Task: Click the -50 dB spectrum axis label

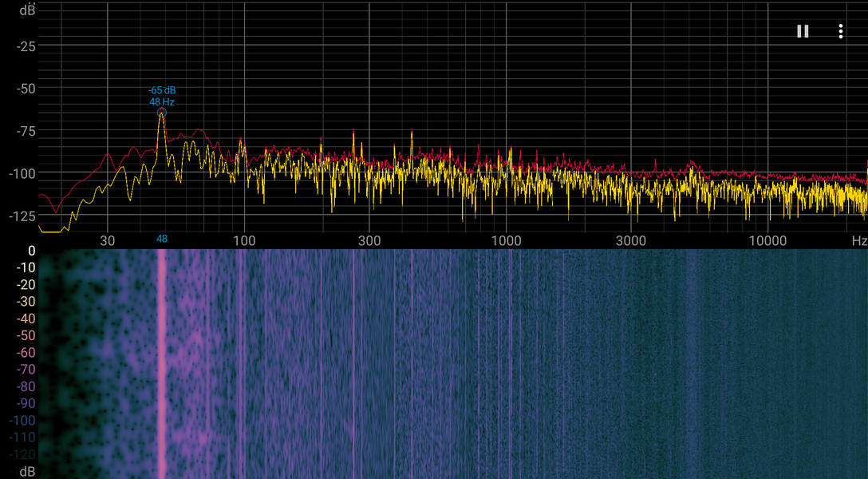Action: click(x=26, y=89)
